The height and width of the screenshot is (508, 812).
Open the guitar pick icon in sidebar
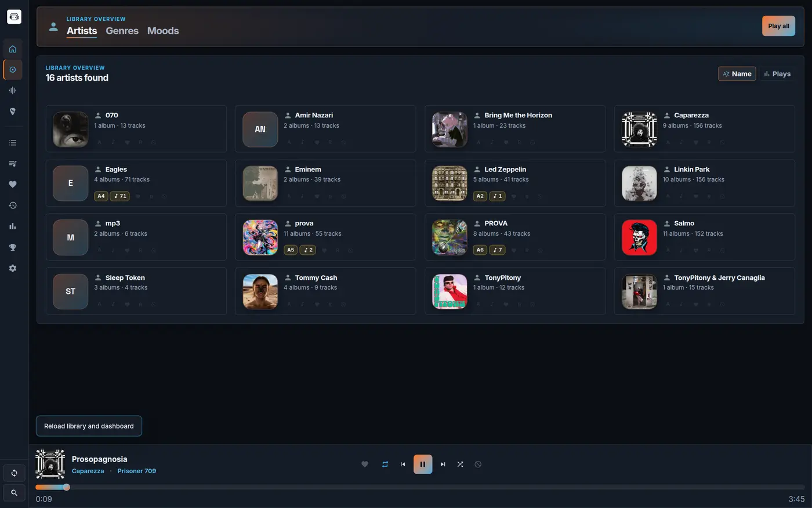coord(13,111)
